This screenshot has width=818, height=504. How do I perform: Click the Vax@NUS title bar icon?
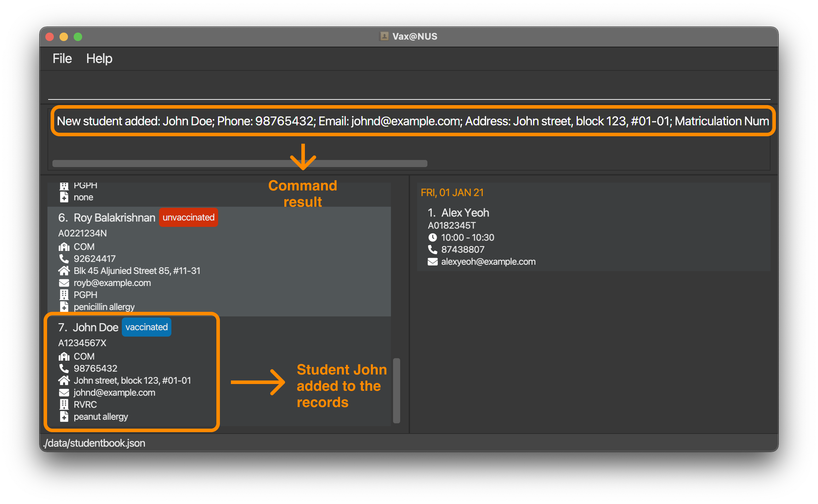384,36
